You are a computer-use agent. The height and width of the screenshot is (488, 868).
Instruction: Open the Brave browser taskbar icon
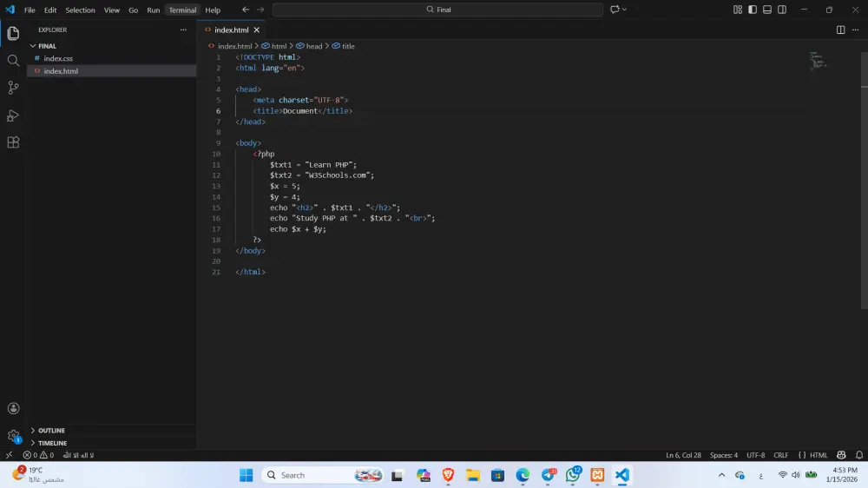[448, 475]
